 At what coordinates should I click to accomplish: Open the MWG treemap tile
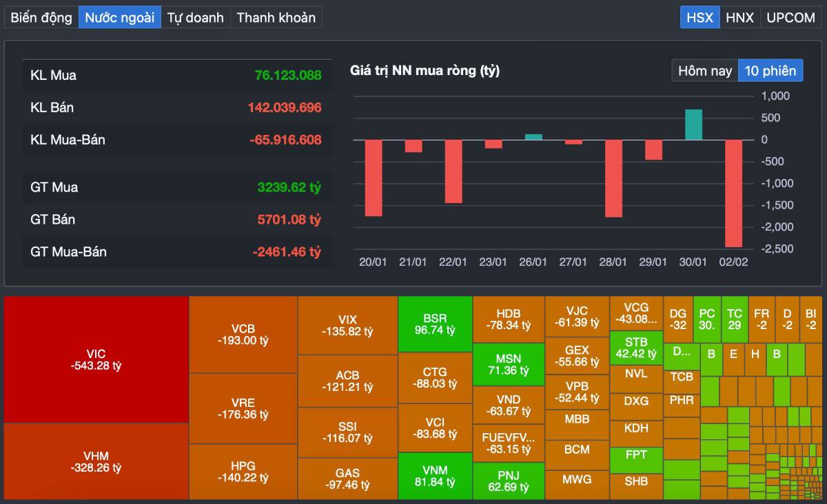[577, 485]
